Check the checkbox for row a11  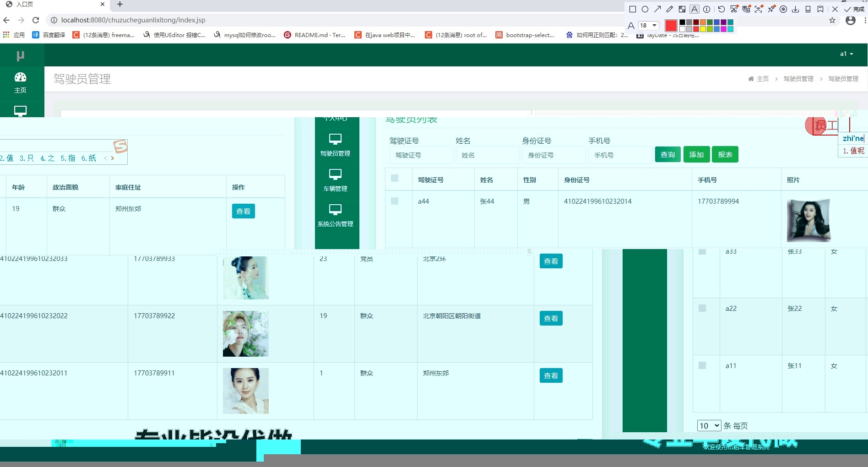tap(702, 365)
